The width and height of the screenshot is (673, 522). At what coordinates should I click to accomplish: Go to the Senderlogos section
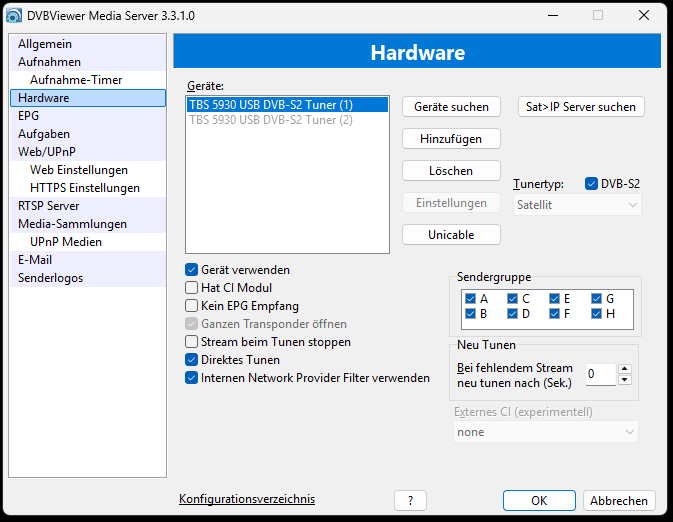coord(50,278)
